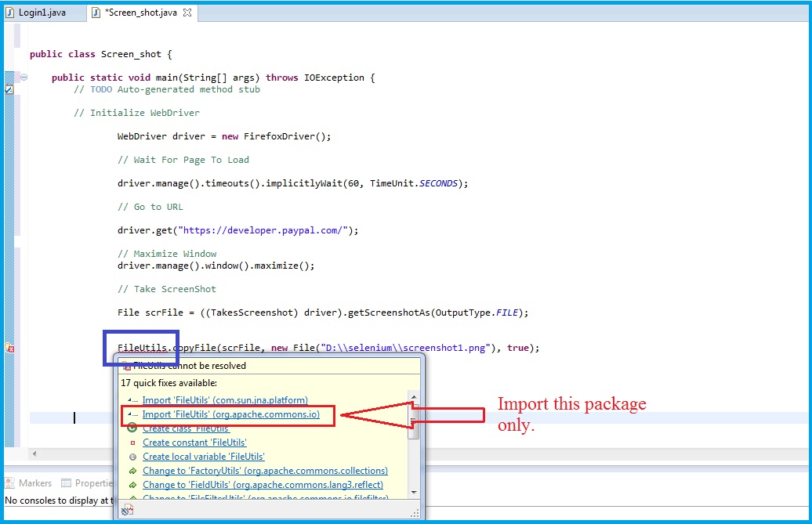Apply Change to 'FactoryUtils' (org.apache.commons.collections)
Viewport: 812px width, 524px height.
tap(265, 471)
